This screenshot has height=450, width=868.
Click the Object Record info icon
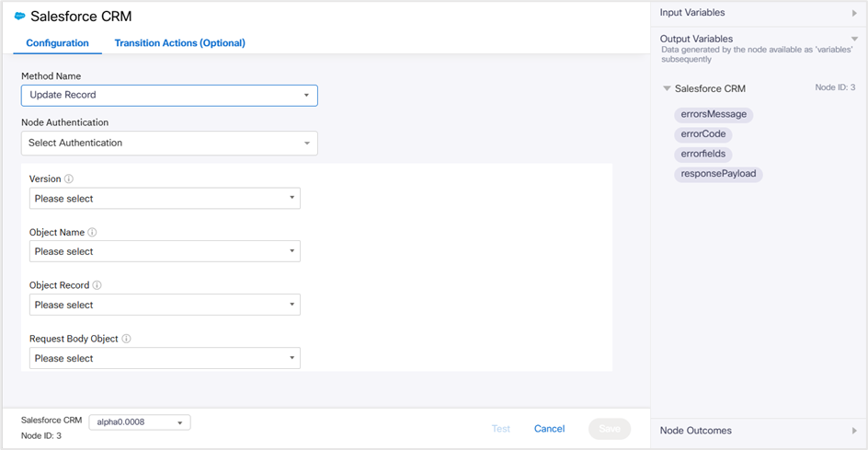(x=97, y=285)
